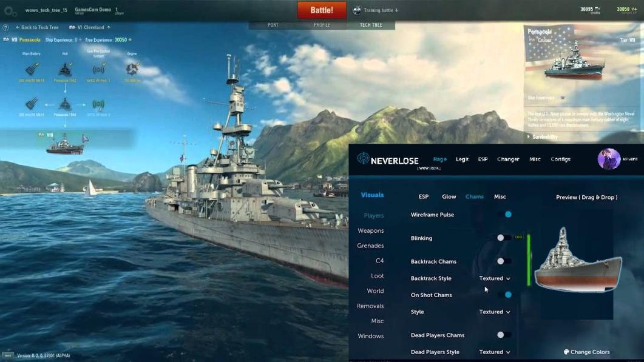Select Weapons in the Visuals sidebar
The image size is (644, 362).
pyautogui.click(x=370, y=230)
